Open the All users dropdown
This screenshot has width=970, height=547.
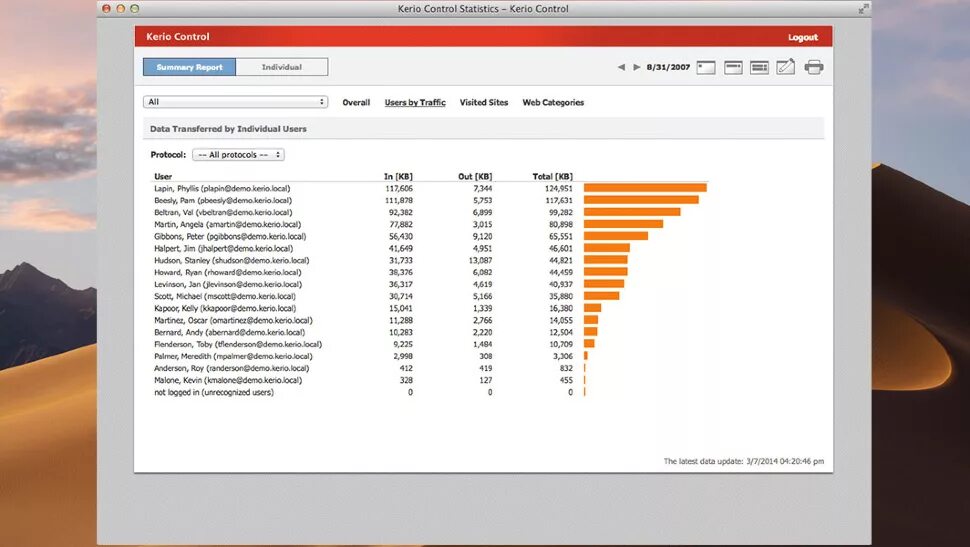[x=235, y=102]
